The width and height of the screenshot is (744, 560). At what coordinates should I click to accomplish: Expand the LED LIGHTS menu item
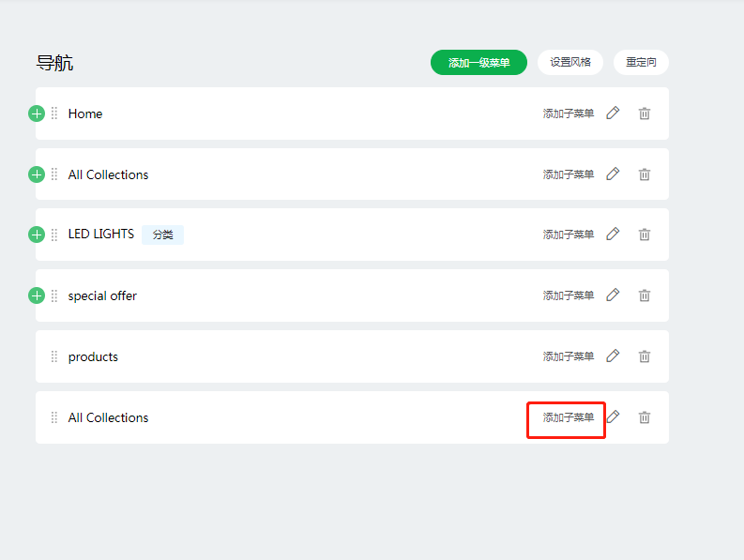pos(37,235)
